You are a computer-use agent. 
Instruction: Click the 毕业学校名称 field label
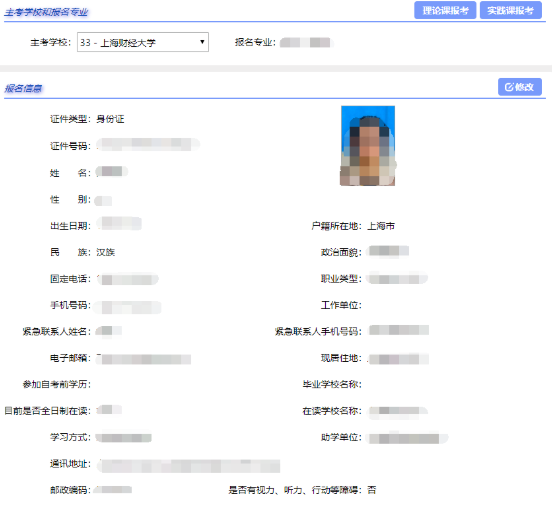point(332,384)
